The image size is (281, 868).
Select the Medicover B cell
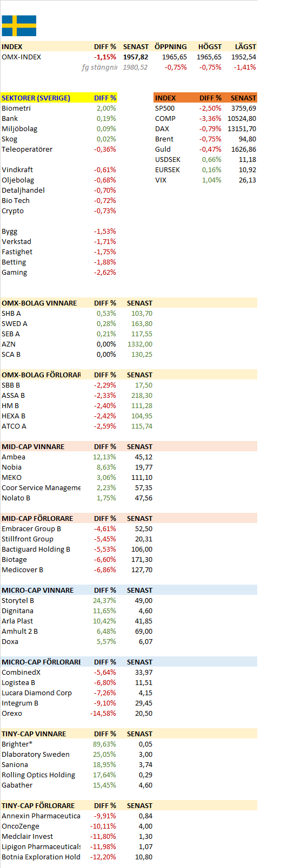(22, 569)
